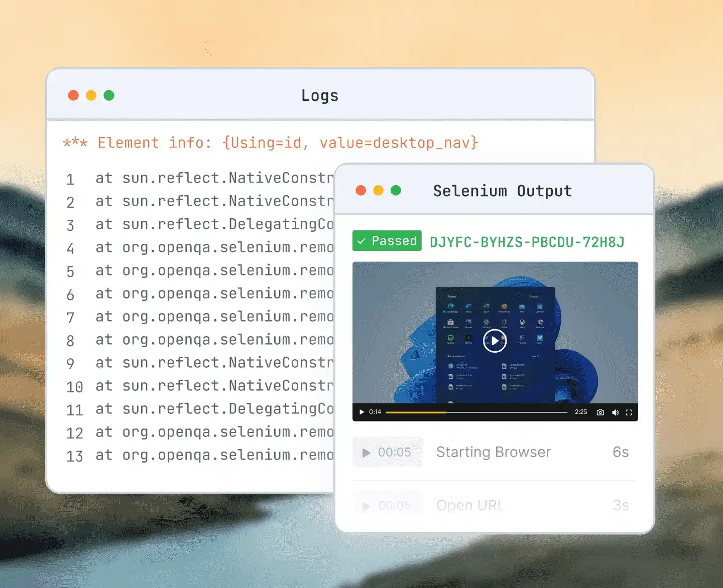
Task: Select log line 11 with DelegatingCo text
Action: coord(200,409)
